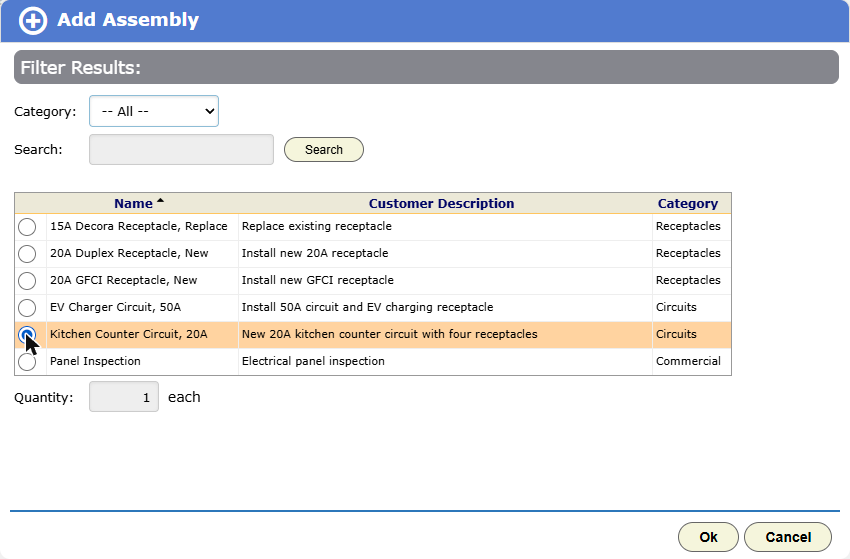Click 'Install new GFCI receptacle' description
This screenshot has height=559, width=850.
318,280
